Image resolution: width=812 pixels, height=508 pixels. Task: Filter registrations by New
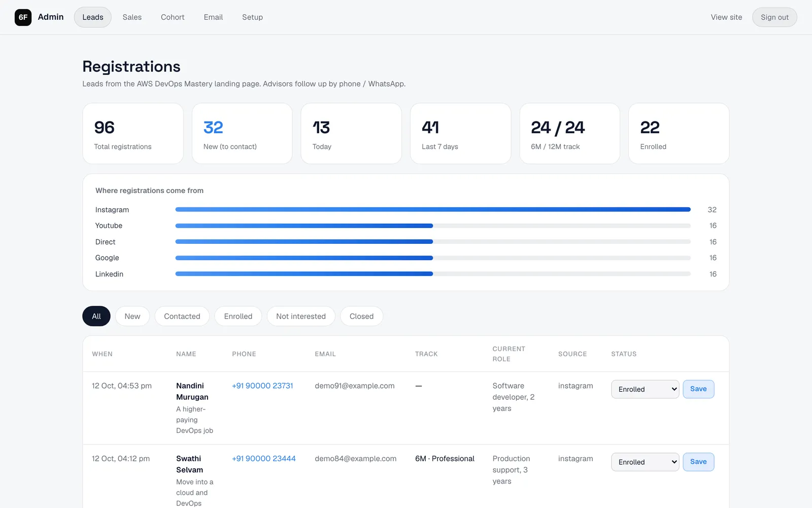(x=132, y=316)
